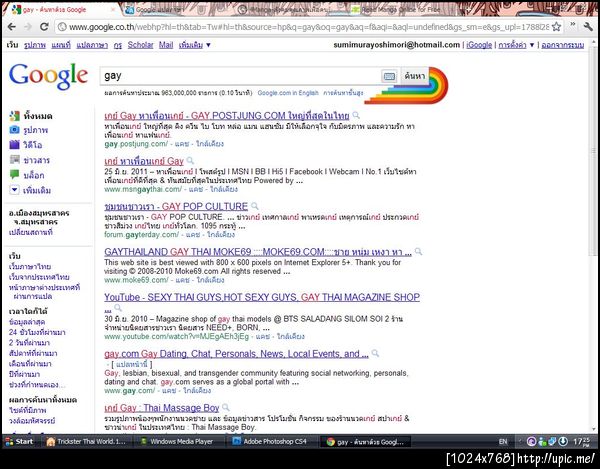
Task: Expand the เพิ่มเติม more filters in left sidebar
Action: [30, 190]
